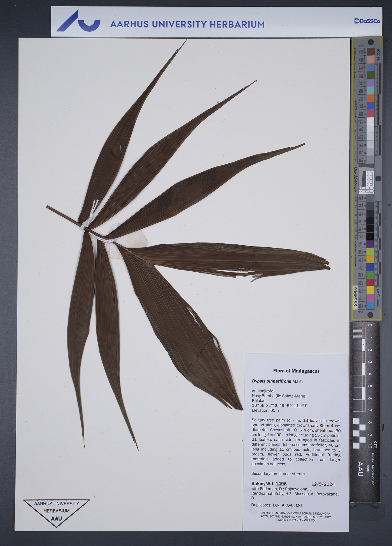392x546 pixels.
Task: Click the collection date 12/5/2024
Action: coord(323,484)
